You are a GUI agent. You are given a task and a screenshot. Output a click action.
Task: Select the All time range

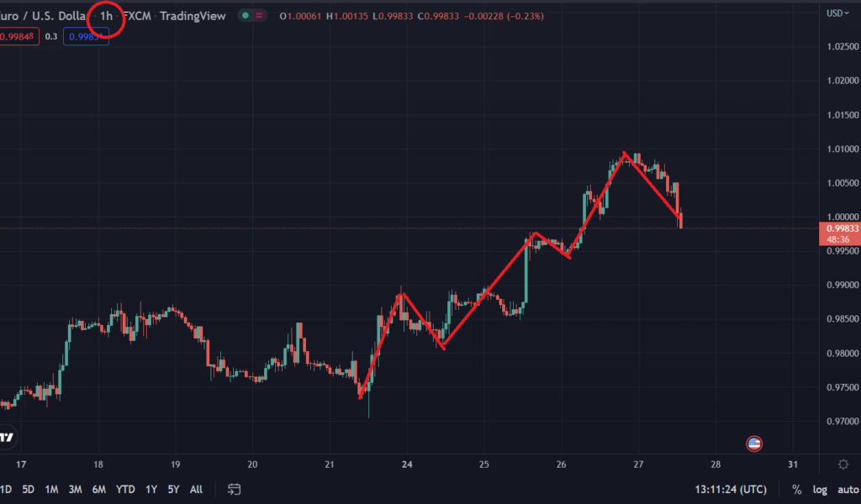click(196, 489)
